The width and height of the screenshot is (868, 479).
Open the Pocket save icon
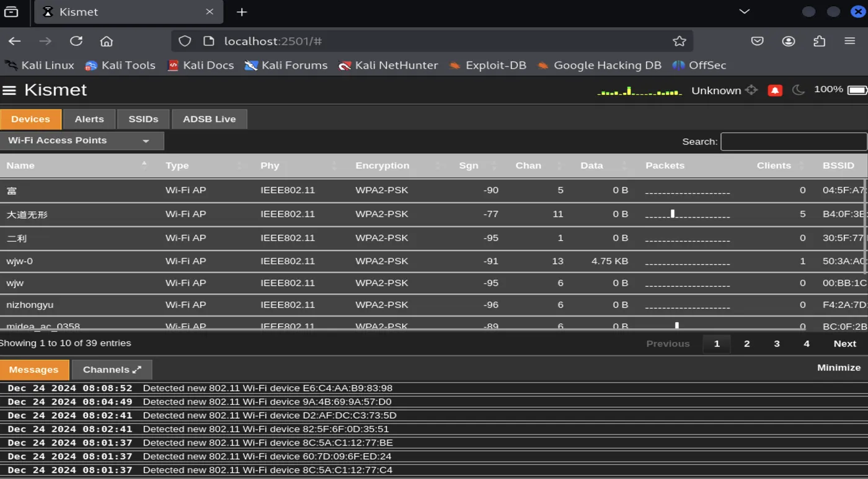(757, 41)
